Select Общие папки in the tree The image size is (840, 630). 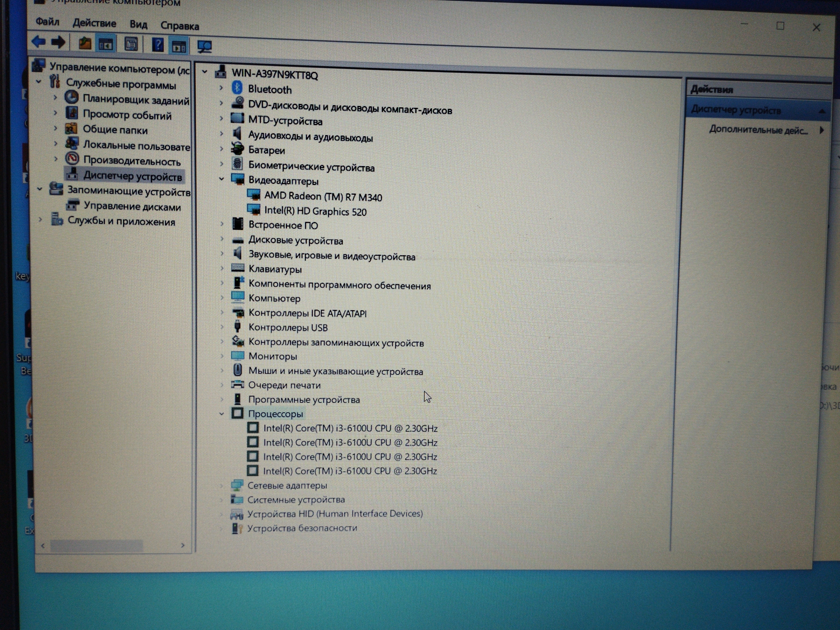[115, 129]
